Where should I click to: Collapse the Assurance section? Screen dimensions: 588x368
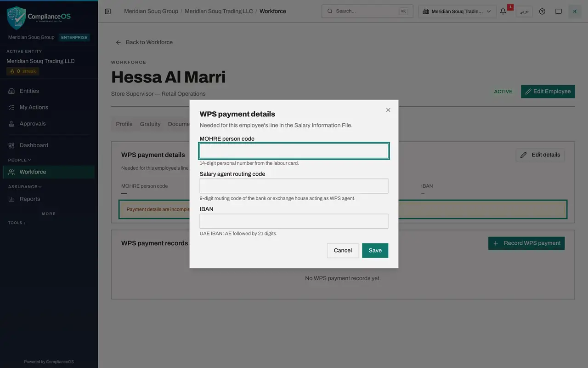pos(25,187)
